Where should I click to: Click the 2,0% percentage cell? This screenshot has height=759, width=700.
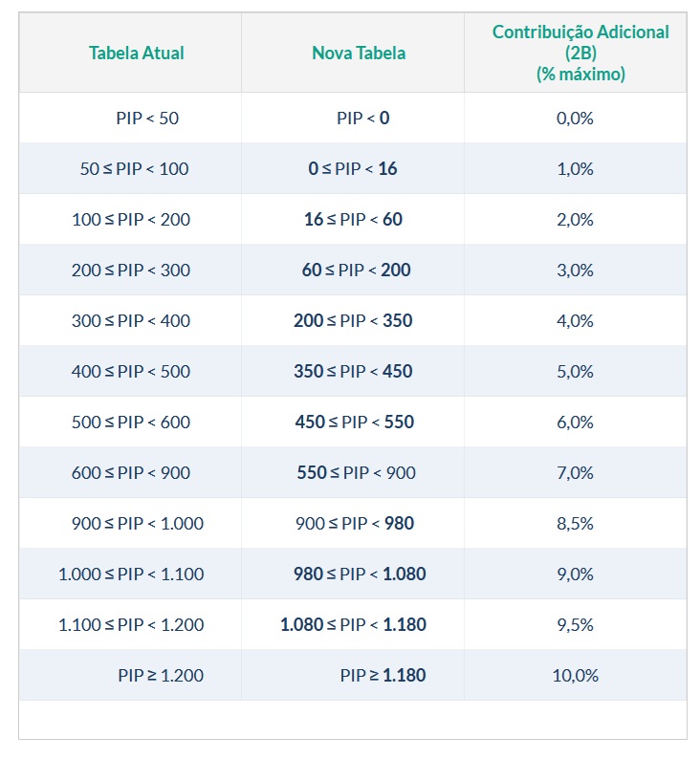click(x=575, y=220)
